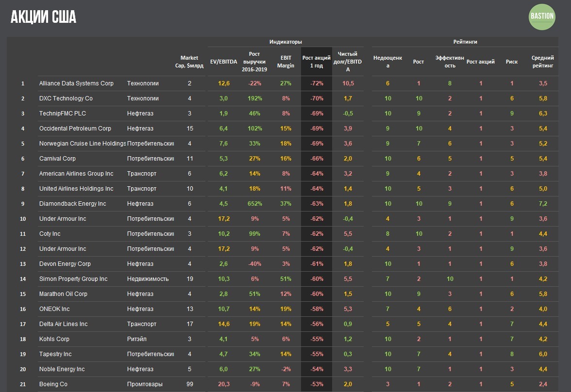The height and width of the screenshot is (392, 571).
Task: Click the Промтовары sector for Boeing Co
Action: point(145,384)
